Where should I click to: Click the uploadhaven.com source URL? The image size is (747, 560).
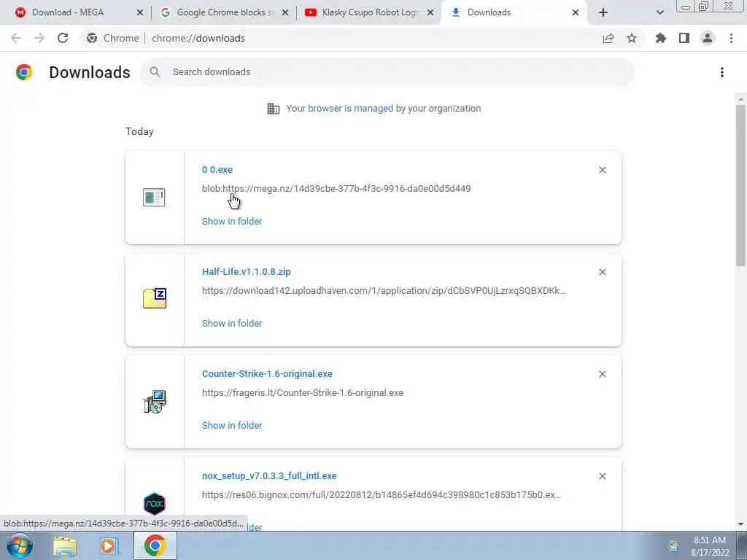click(384, 290)
